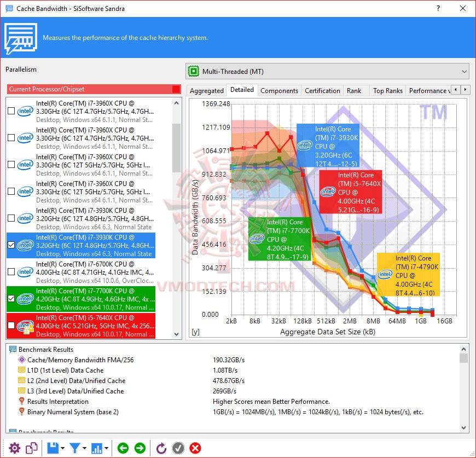Viewport: 476px width, 458px height.
Task: Go forward with green right arrow
Action: coord(140,448)
